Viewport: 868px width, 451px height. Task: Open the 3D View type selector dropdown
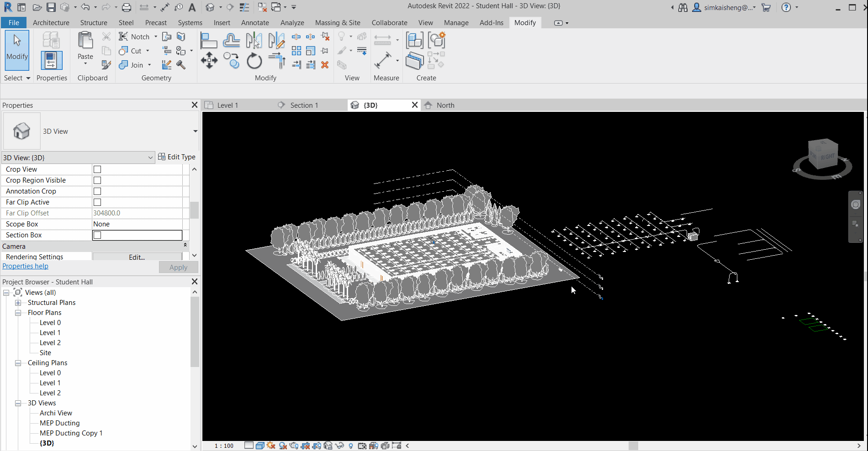coord(195,131)
